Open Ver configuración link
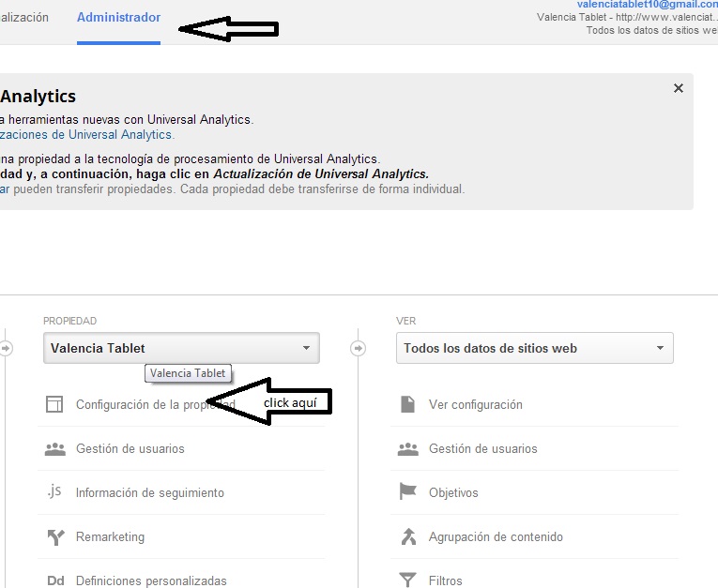The height and width of the screenshot is (588, 718). 475,404
